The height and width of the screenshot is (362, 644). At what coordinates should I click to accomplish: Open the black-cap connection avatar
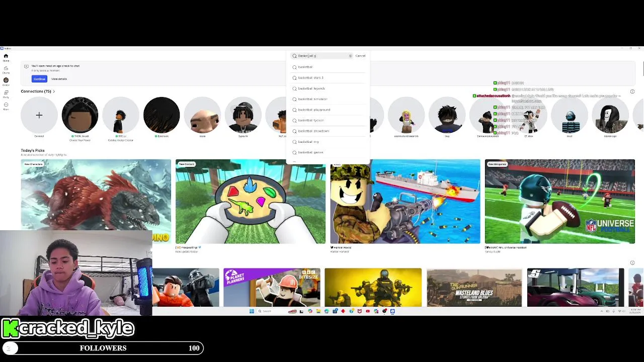243,115
